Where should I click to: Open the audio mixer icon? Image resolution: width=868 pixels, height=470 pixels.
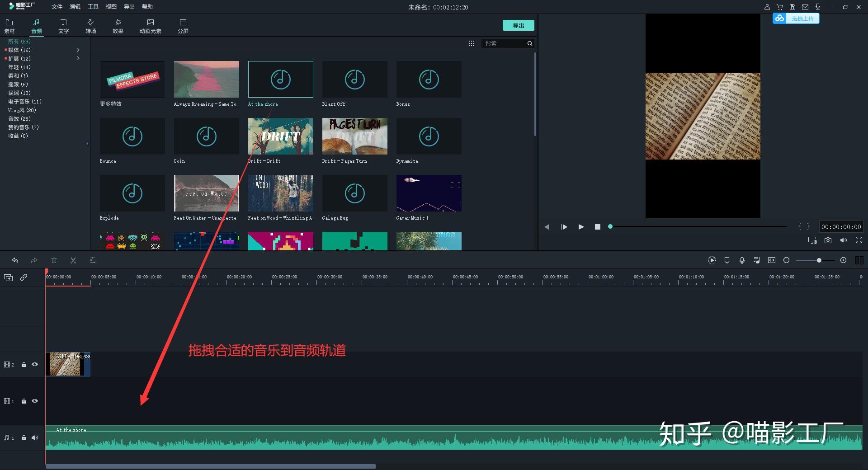pyautogui.click(x=757, y=260)
